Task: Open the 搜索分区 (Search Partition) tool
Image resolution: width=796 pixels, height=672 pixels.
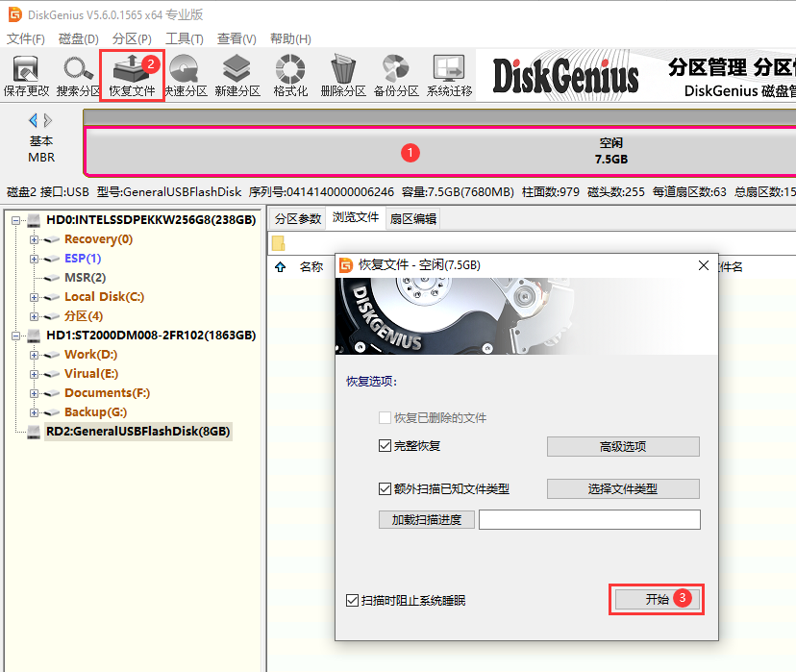Action: click(x=78, y=76)
